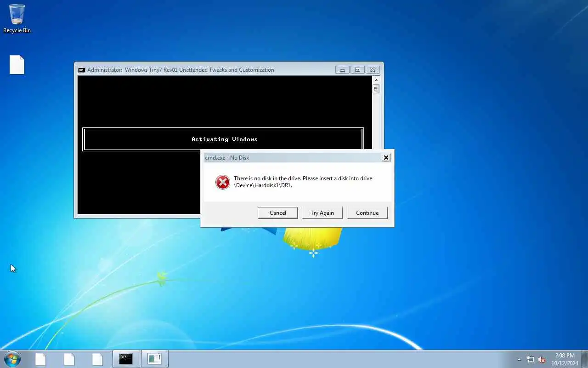This screenshot has height=368, width=588.
Task: Close the cmd.exe No Disk dialog
Action: [x=386, y=157]
